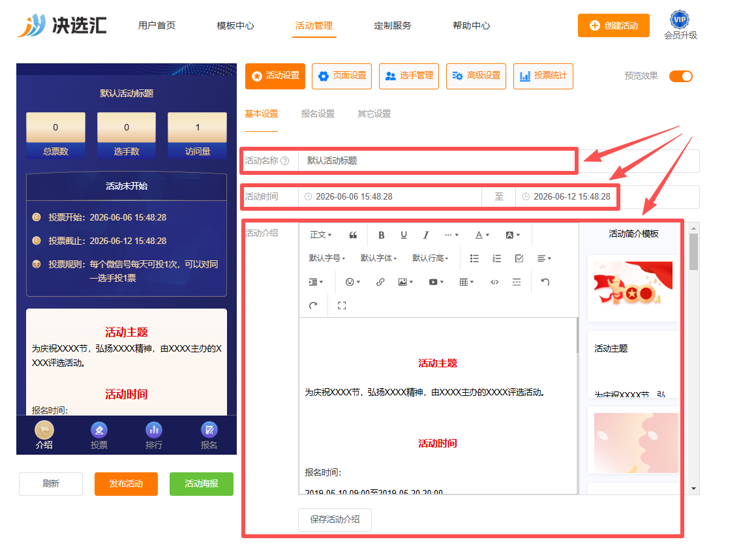Switch to 报名设置 tab

point(318,114)
